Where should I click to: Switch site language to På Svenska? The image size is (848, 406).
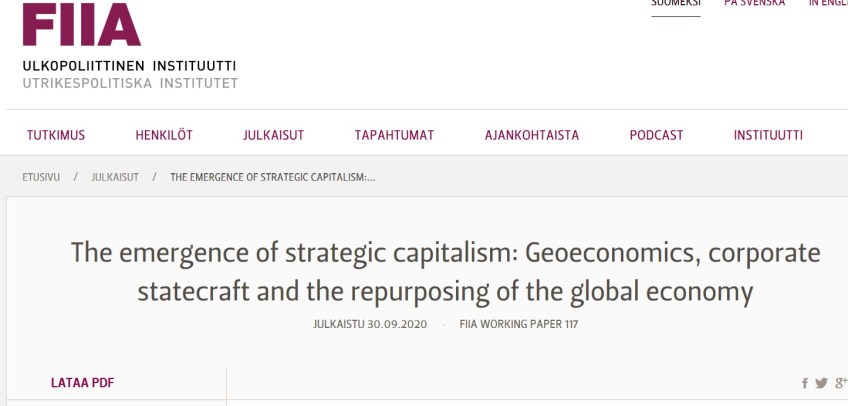point(755,3)
